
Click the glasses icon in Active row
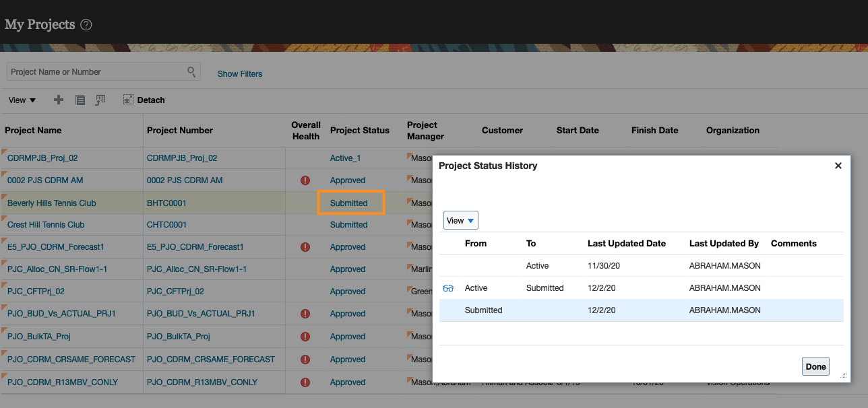click(x=448, y=288)
